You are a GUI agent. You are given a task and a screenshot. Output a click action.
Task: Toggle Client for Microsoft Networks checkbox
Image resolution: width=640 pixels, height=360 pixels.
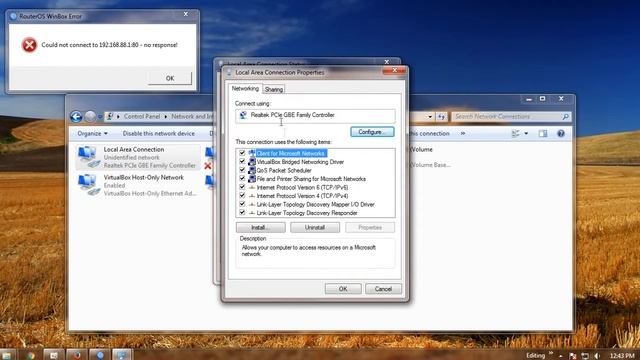[x=242, y=153]
